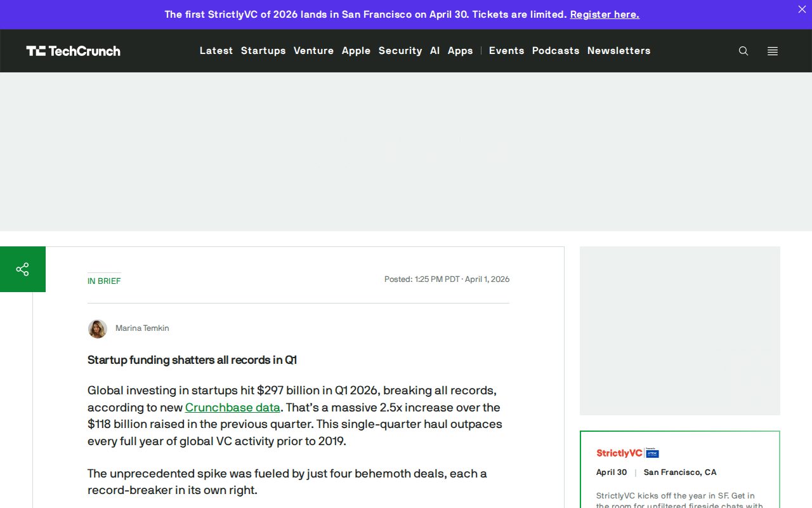Open the Apps section
Image resolution: width=812 pixels, height=508 pixels.
[x=460, y=51]
